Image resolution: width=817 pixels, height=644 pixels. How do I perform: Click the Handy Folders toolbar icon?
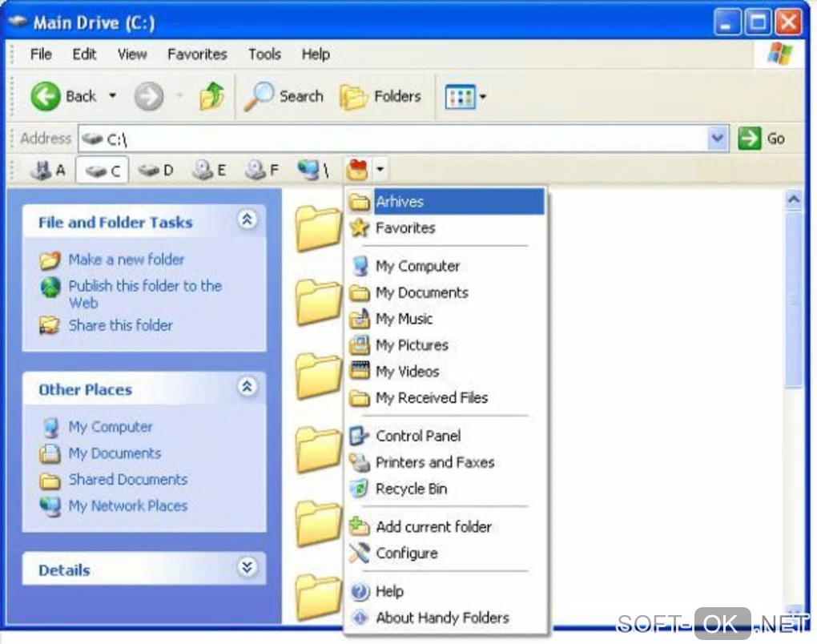point(357,170)
